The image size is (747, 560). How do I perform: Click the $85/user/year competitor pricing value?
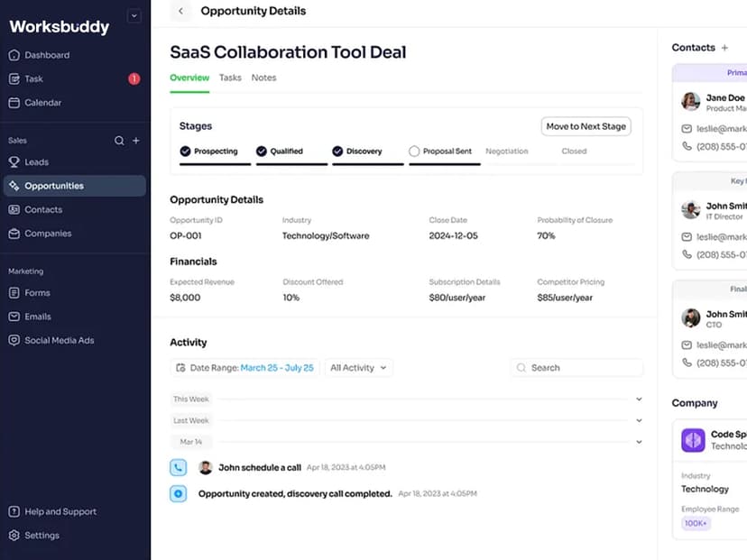click(x=565, y=298)
